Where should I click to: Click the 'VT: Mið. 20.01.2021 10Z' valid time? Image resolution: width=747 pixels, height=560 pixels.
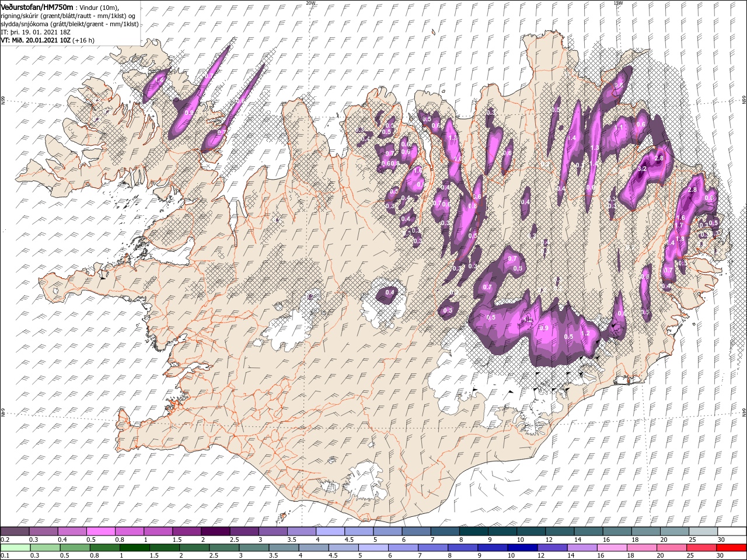[36, 40]
